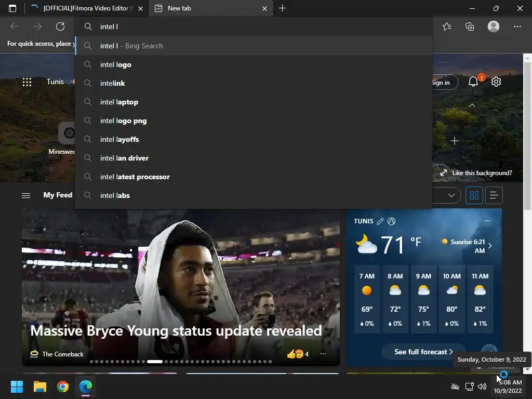
Task: Select the 9 AM hourly forecast
Action: click(423, 299)
